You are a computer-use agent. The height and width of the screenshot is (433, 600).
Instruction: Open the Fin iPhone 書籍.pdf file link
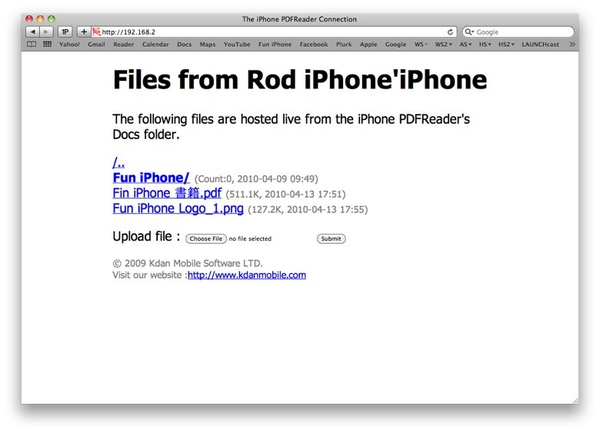pos(167,193)
